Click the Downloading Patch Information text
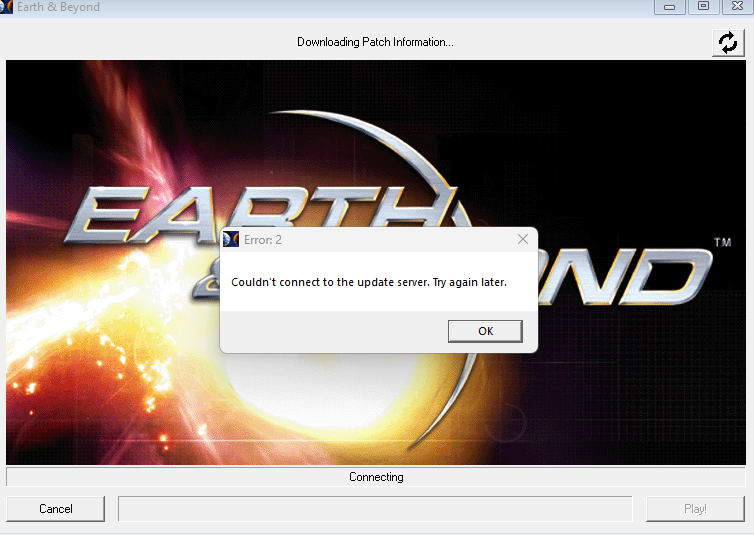 [375, 42]
